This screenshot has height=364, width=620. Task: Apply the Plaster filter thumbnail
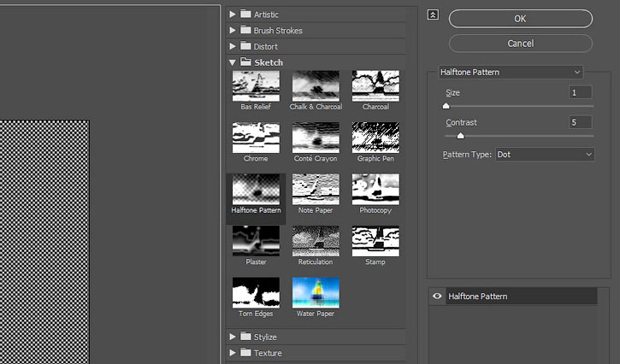tap(256, 241)
